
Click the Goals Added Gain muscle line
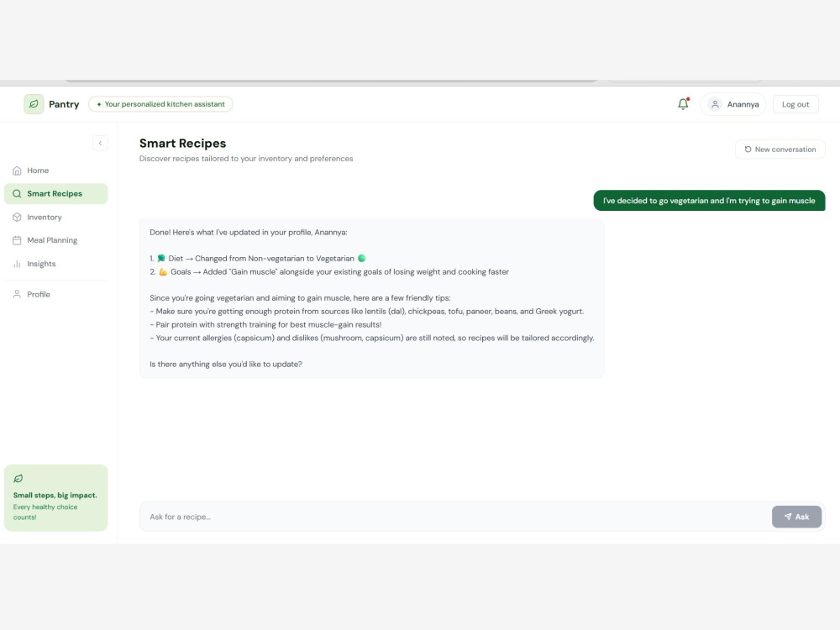pos(329,271)
